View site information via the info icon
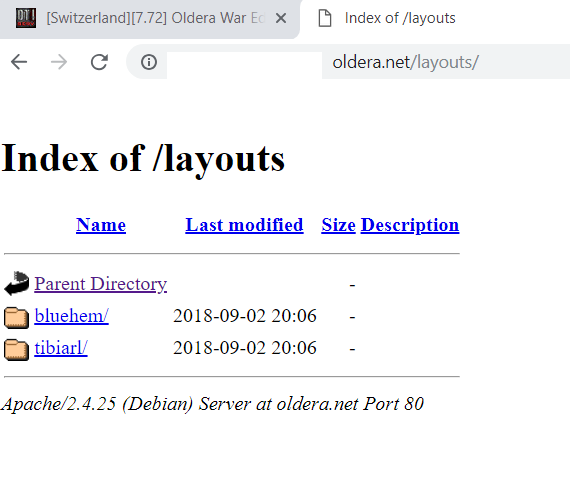Image resolution: width=570 pixels, height=482 pixels. 149,62
